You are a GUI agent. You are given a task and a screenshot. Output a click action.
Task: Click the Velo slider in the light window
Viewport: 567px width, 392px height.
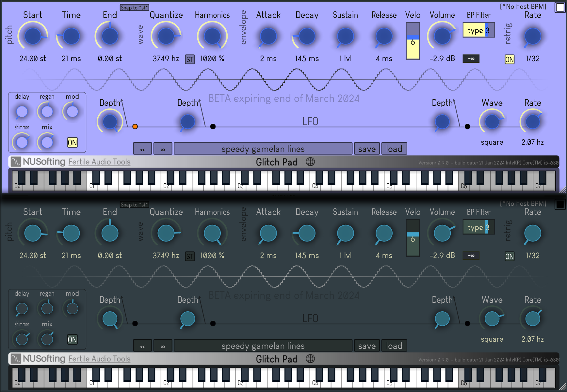click(413, 41)
